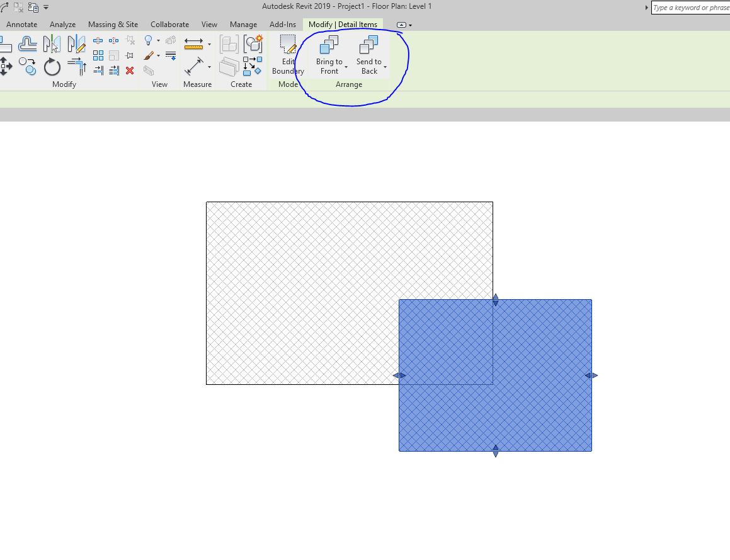Click the Switch Windows icon

point(33,7)
